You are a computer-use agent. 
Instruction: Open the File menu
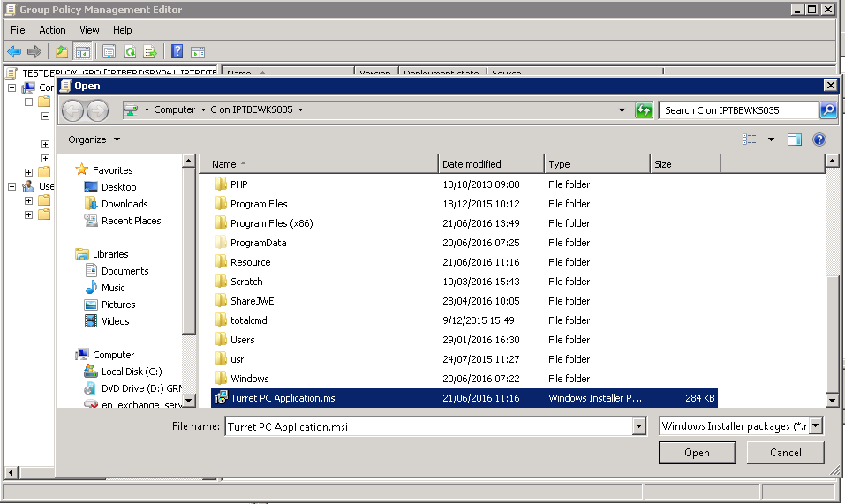point(18,30)
